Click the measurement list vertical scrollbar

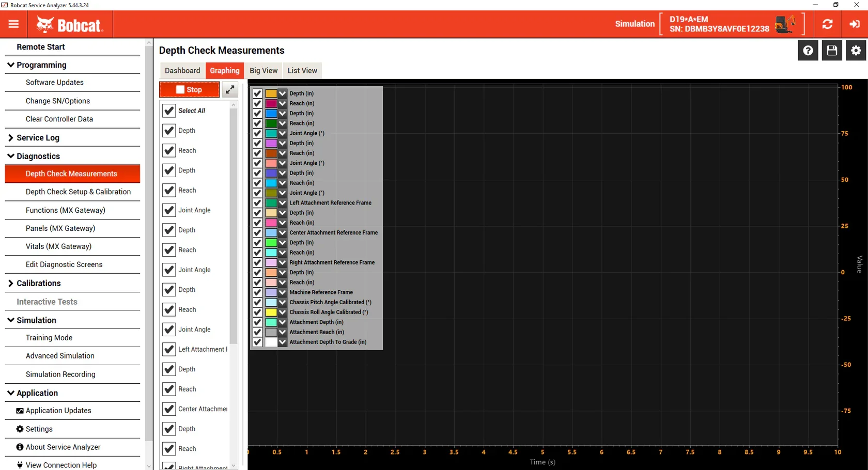(234, 226)
